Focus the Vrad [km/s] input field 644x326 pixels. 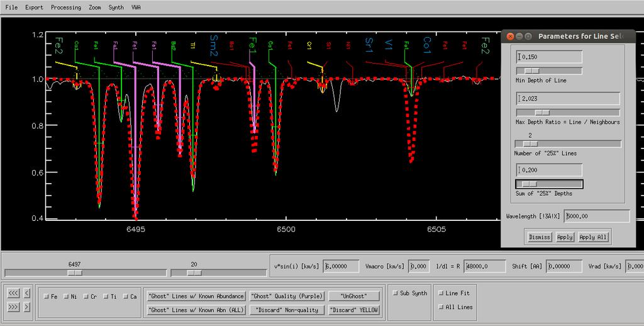(635, 266)
